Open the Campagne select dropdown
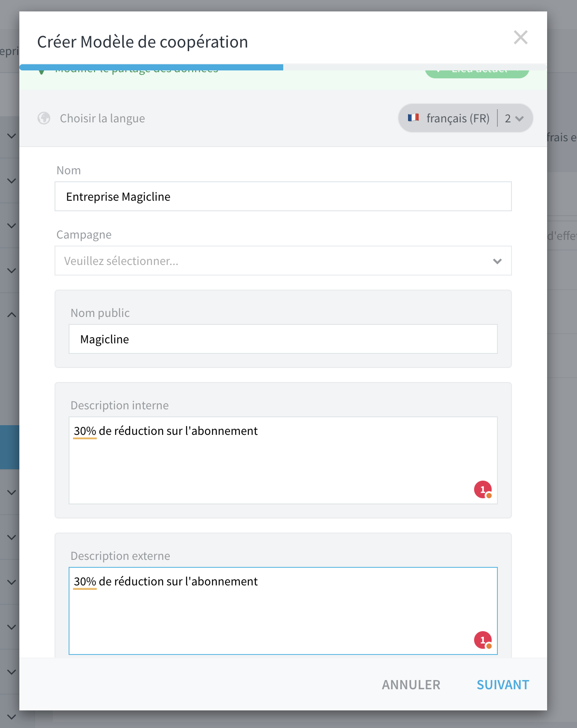The width and height of the screenshot is (577, 728). pos(283,261)
